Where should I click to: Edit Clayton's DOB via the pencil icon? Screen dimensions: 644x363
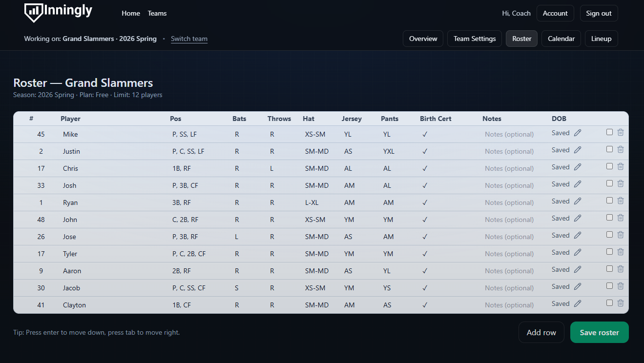pos(578,303)
